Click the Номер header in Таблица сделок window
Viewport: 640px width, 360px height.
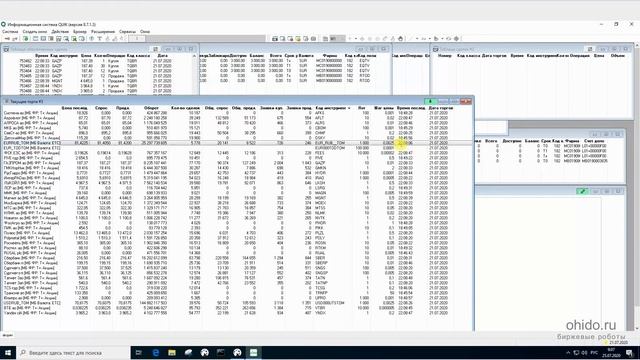point(444,56)
